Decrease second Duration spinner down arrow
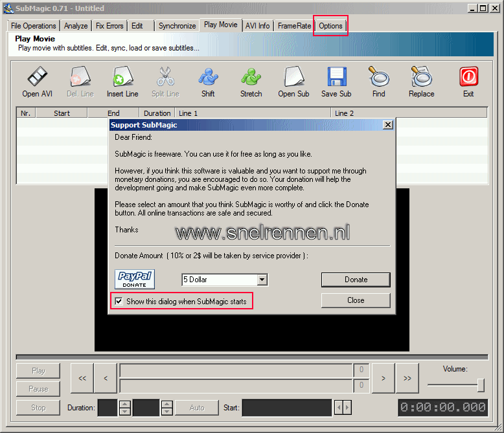Screen dimensions: 504x433 (x=167, y=412)
